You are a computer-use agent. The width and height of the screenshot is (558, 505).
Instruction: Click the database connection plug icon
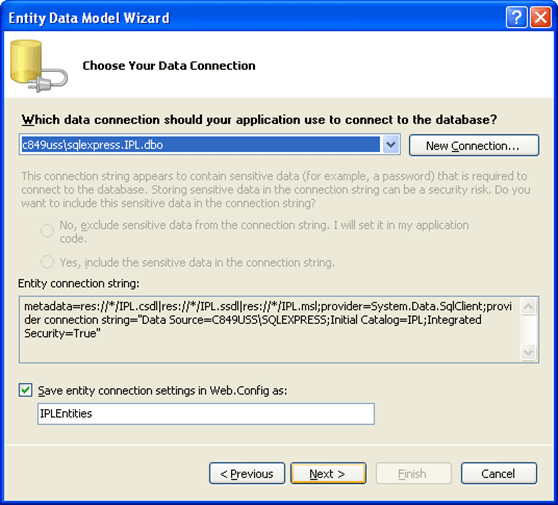tap(39, 66)
